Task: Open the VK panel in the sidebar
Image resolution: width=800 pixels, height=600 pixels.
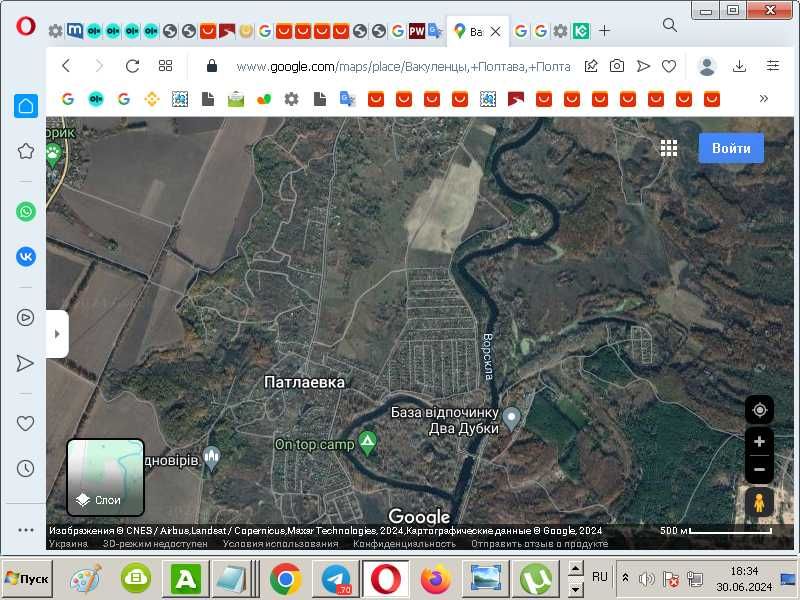Action: pyautogui.click(x=26, y=256)
